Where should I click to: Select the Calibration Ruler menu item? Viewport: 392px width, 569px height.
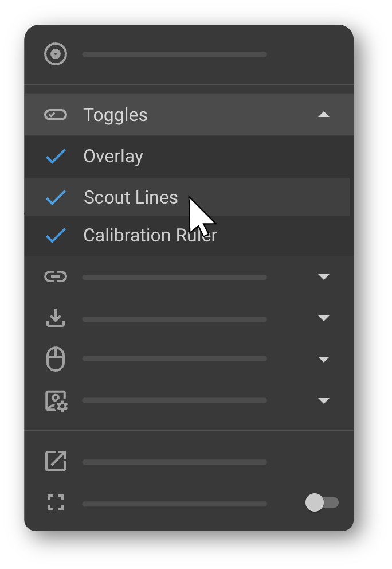[x=150, y=235]
